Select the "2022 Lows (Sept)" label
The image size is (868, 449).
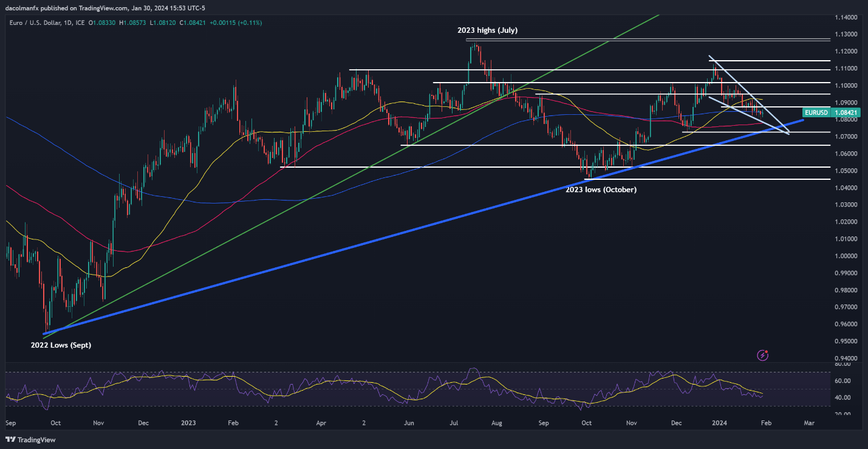coord(61,344)
